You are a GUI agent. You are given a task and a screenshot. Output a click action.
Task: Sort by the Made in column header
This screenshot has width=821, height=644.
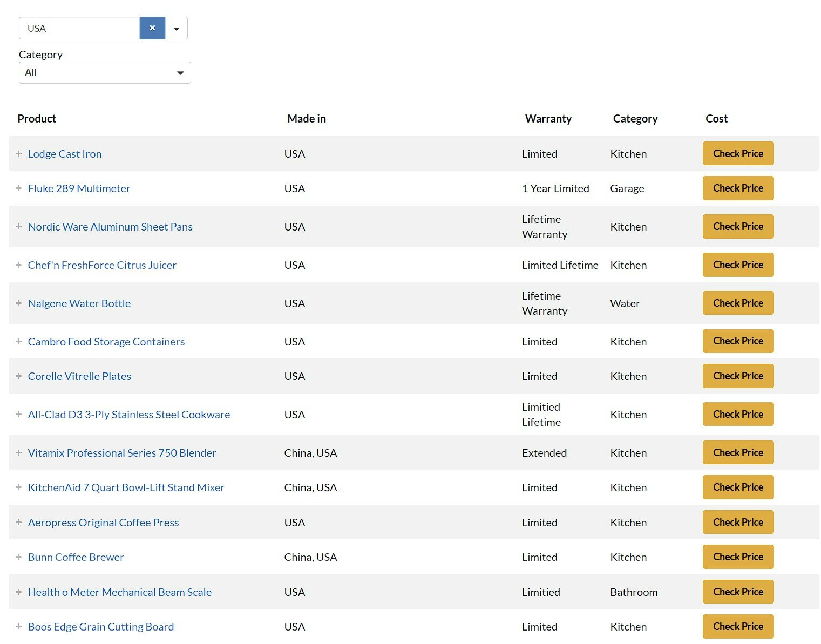click(x=307, y=119)
